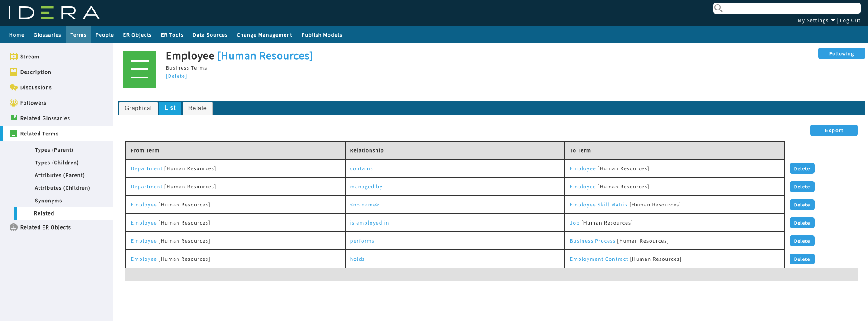Open the ER Objects menu
Viewport: 868px width, 321px height.
pos(137,35)
